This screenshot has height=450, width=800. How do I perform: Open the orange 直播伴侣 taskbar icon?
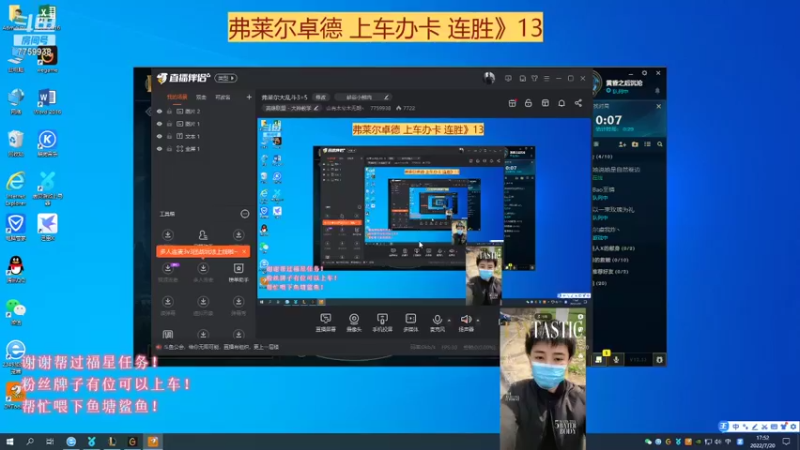(x=153, y=441)
